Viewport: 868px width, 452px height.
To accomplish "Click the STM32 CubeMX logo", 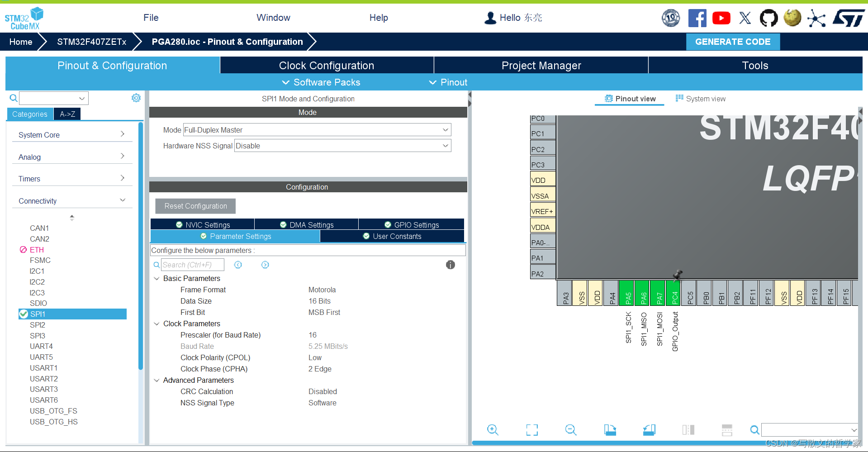I will point(24,19).
